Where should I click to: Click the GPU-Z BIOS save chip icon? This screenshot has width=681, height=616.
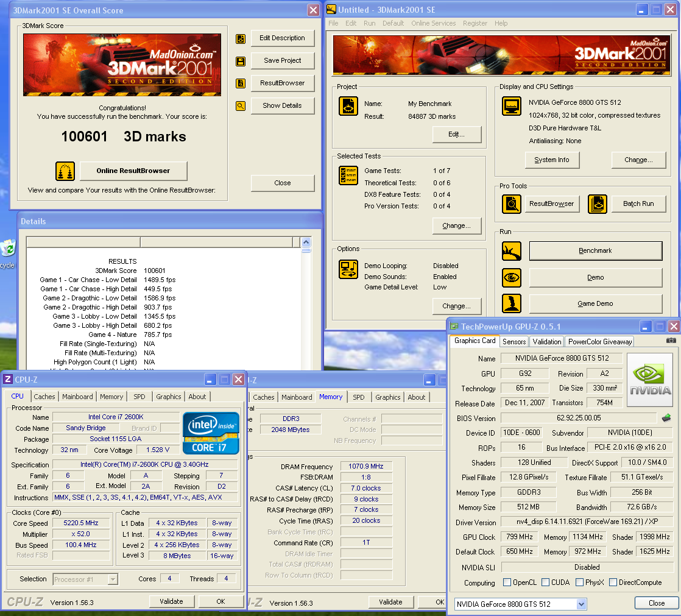tap(666, 418)
